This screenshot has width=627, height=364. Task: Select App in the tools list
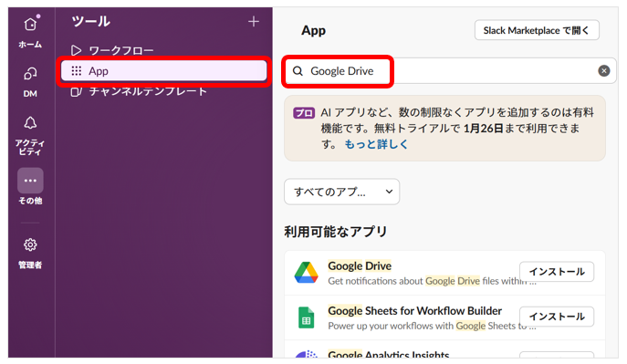tap(164, 71)
